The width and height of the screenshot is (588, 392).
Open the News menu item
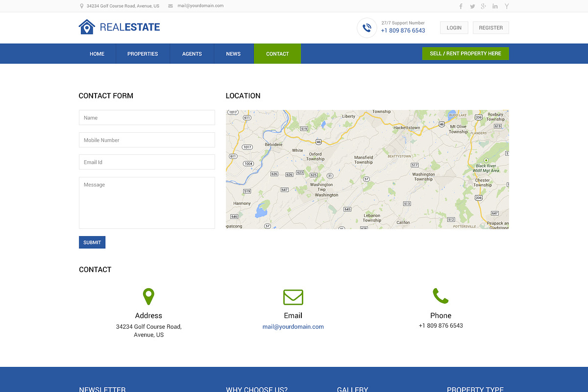pos(233,54)
